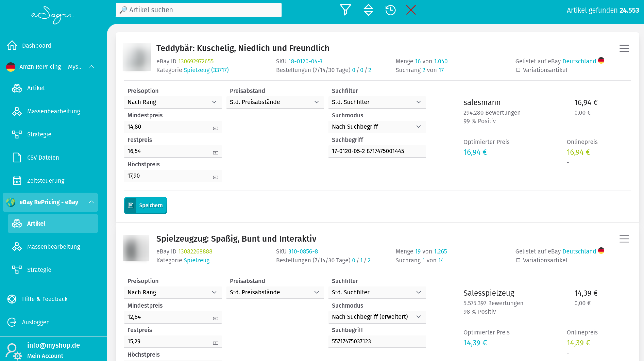This screenshot has width=644, height=361.
Task: Click Teddybär article thumbnail
Action: [x=137, y=57]
